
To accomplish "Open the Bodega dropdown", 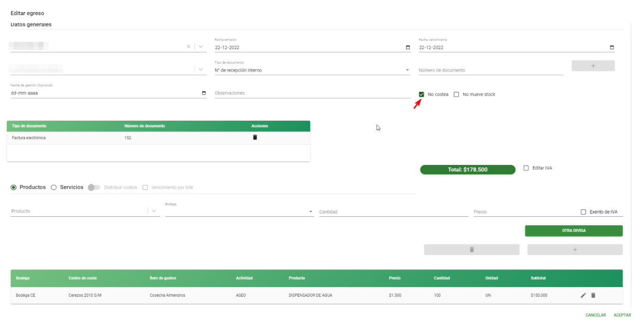I will click(239, 212).
